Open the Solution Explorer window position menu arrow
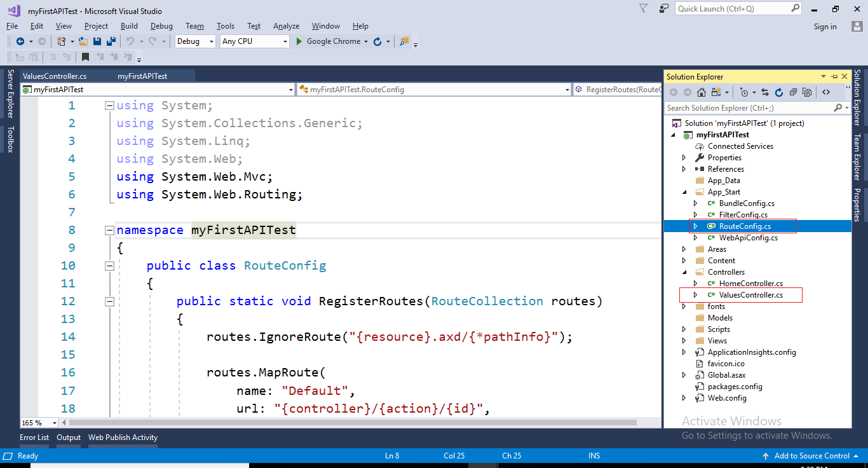Screen dimensions: 868x468 point(823,76)
